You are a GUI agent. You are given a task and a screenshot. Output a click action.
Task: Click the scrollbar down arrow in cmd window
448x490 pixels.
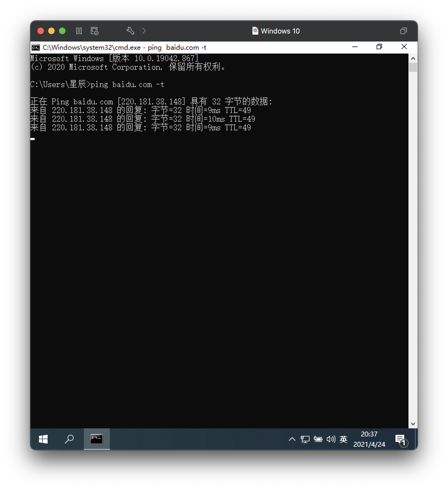(x=413, y=424)
